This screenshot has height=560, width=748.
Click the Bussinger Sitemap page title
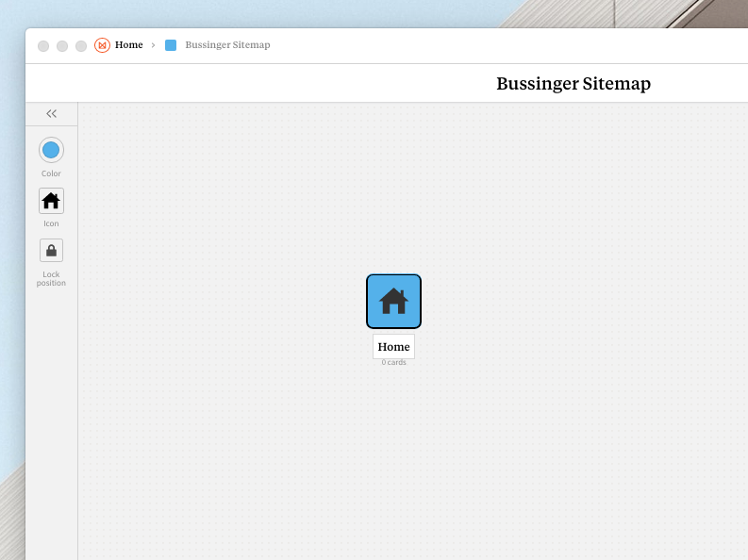click(x=573, y=83)
